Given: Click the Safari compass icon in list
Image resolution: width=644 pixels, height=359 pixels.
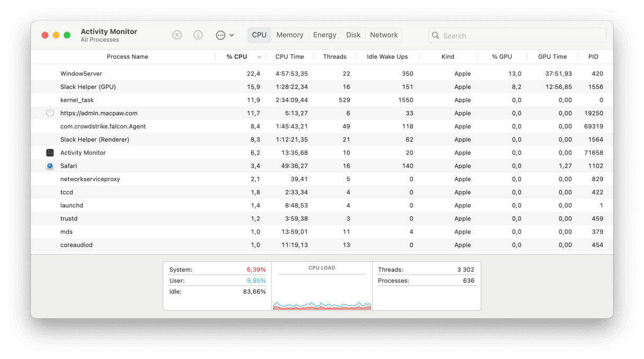Looking at the screenshot, I should pyautogui.click(x=50, y=166).
